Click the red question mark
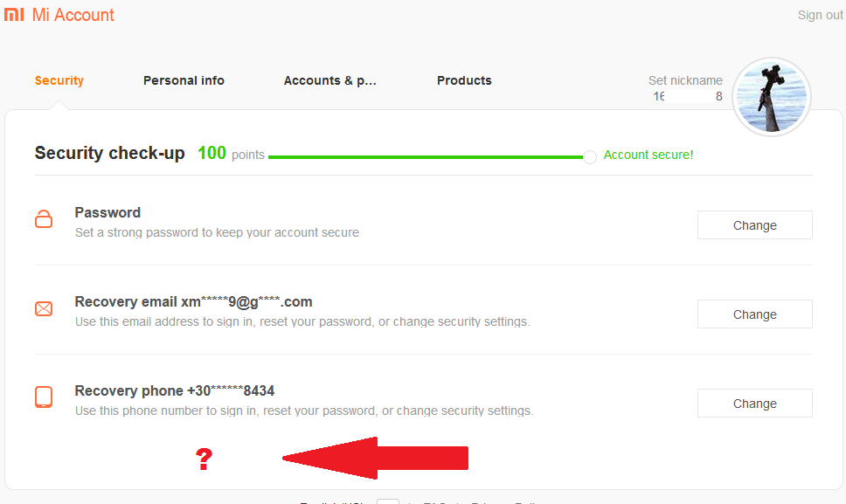The image size is (846, 504). [x=204, y=459]
